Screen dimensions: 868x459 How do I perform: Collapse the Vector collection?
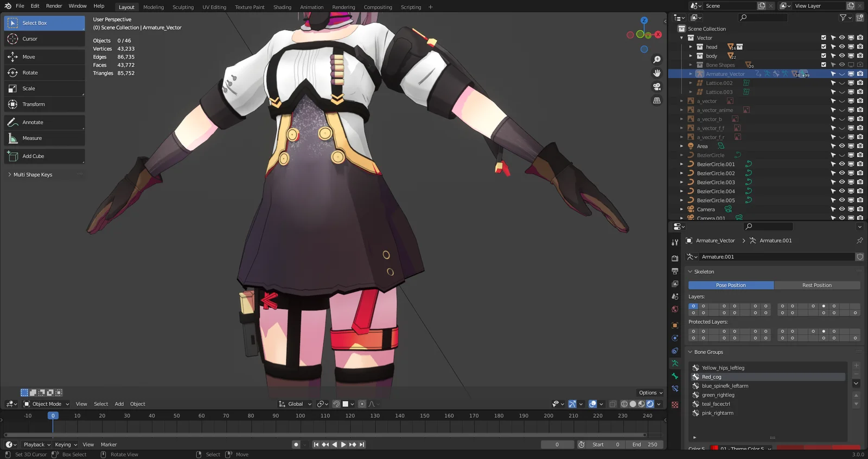tap(681, 38)
